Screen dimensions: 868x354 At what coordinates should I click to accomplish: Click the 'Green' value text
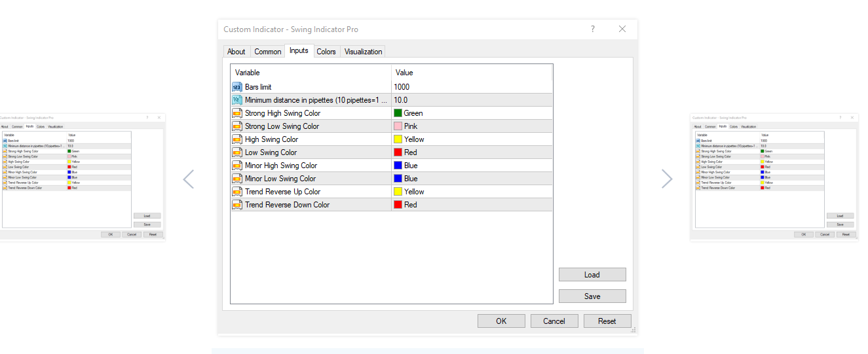point(413,113)
